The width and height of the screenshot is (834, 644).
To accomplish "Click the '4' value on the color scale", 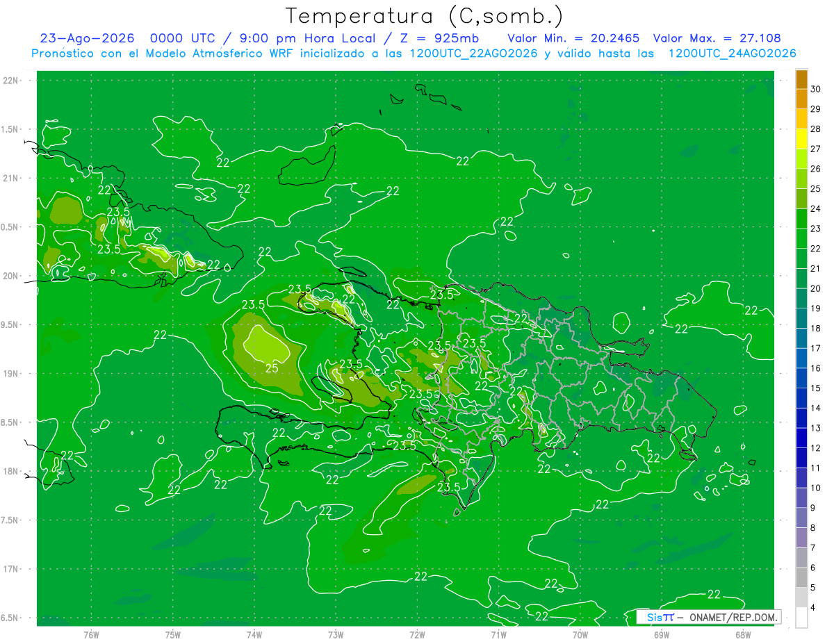I will (815, 608).
